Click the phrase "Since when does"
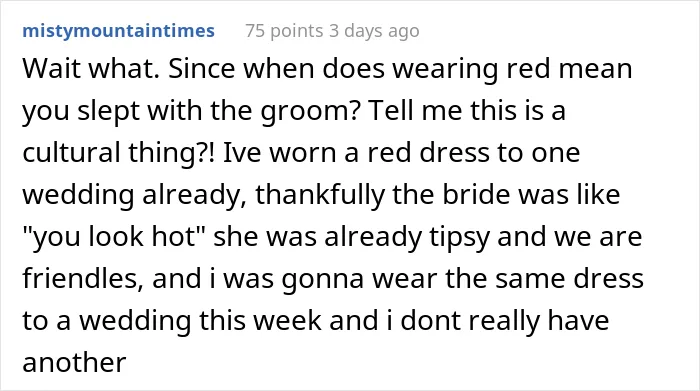 click(x=276, y=69)
